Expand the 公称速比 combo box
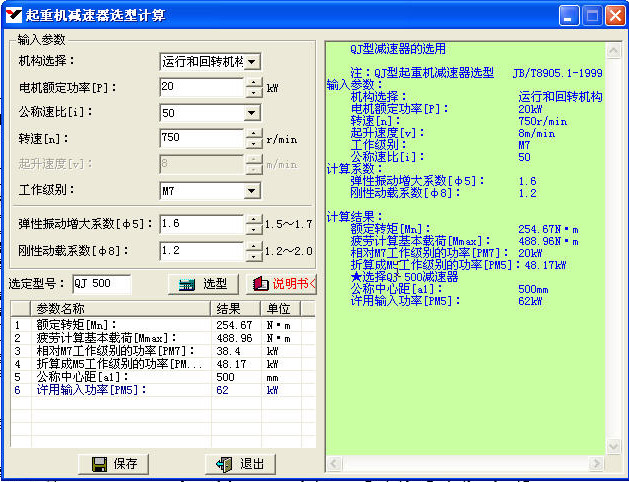629x482 pixels. tap(253, 113)
